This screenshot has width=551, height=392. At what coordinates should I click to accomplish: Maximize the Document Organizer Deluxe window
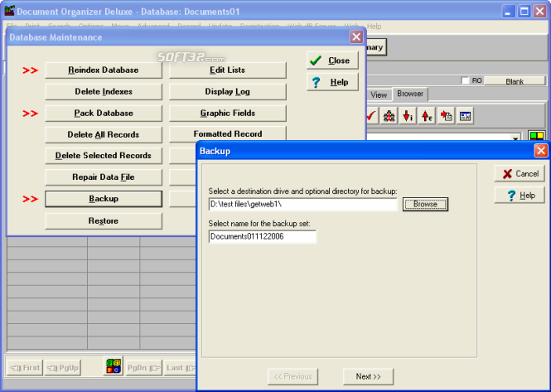524,12
